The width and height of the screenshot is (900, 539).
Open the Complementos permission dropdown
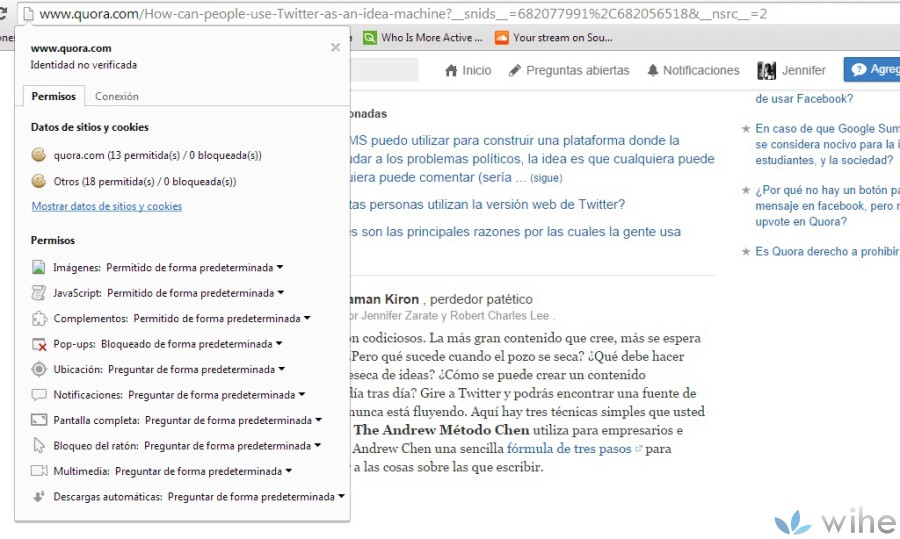click(x=222, y=318)
